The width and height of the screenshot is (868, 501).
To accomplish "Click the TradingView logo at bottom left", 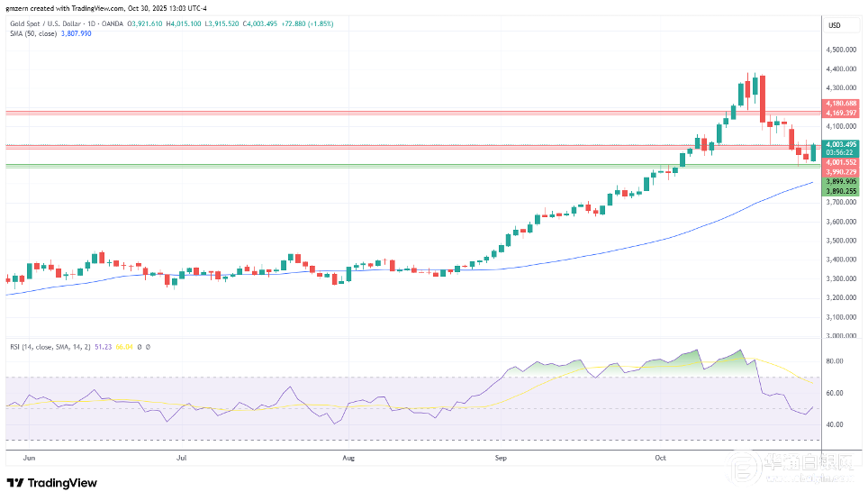I will [x=52, y=483].
